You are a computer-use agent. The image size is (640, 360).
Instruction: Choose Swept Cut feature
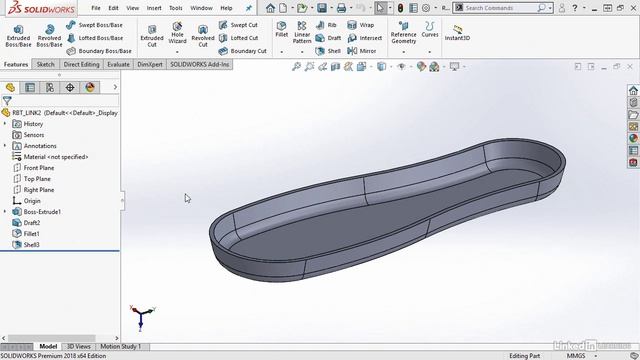(x=238, y=25)
